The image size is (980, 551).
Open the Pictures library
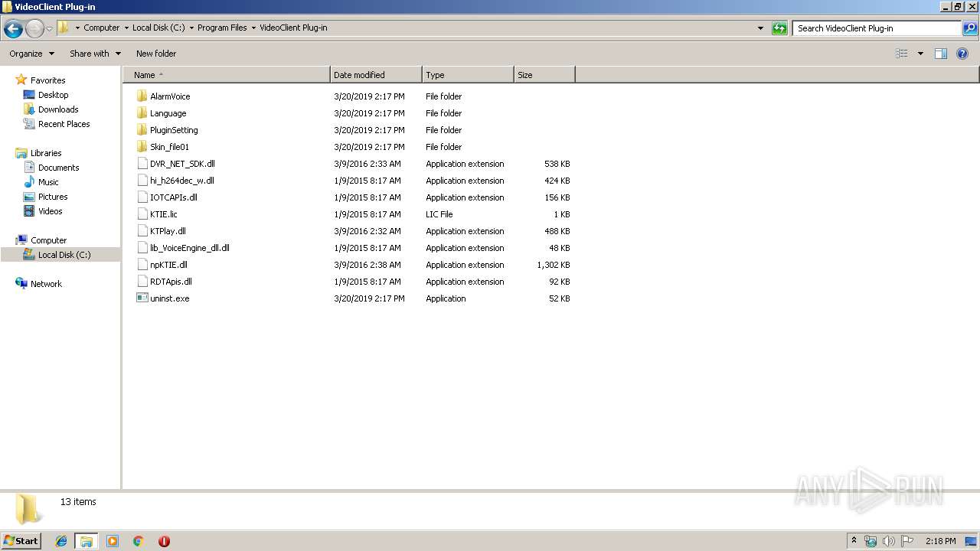(53, 197)
